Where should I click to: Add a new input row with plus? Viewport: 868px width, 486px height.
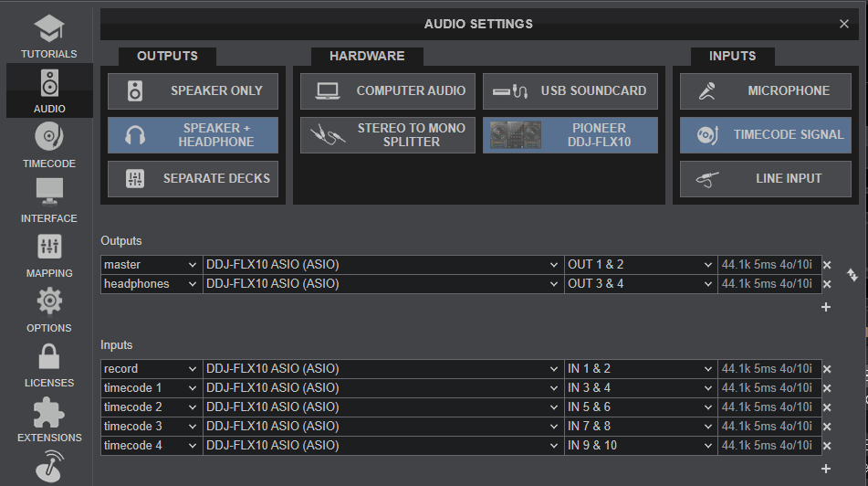pos(826,469)
